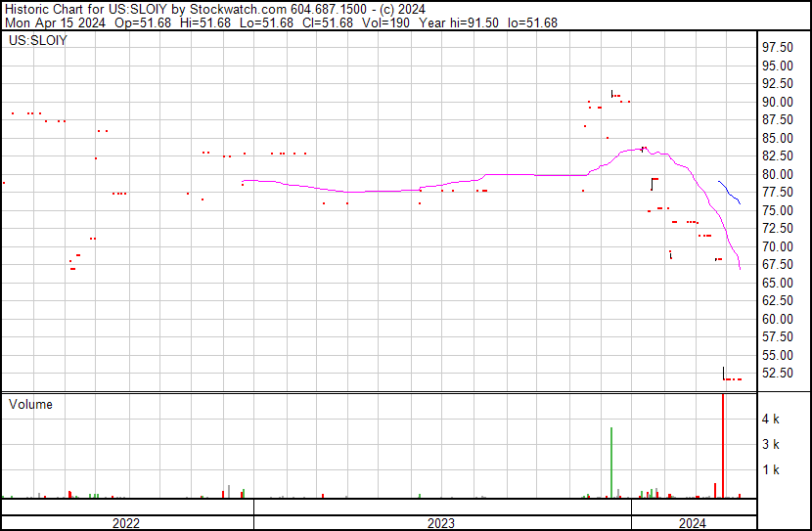Click the 'Lo=51.68' low value in header
Screen dimensions: 812x531
coord(267,22)
